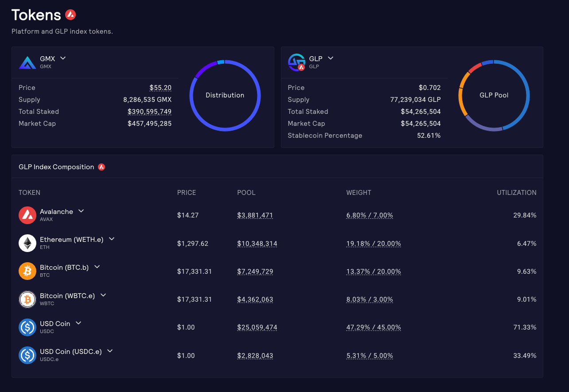The height and width of the screenshot is (392, 569).
Task: Click the Avalanche icon next to GLP Index Composition
Action: click(x=101, y=167)
